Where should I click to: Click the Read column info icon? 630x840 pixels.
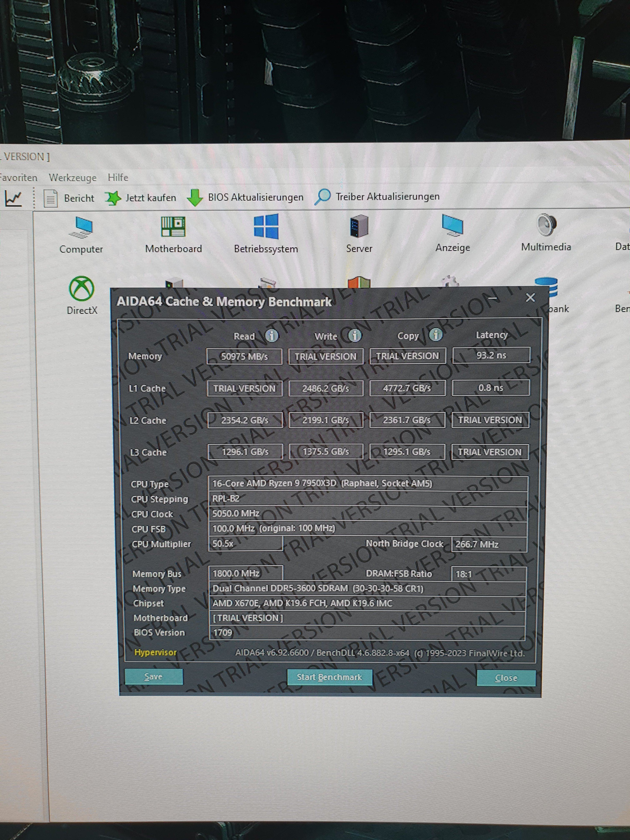tap(271, 335)
